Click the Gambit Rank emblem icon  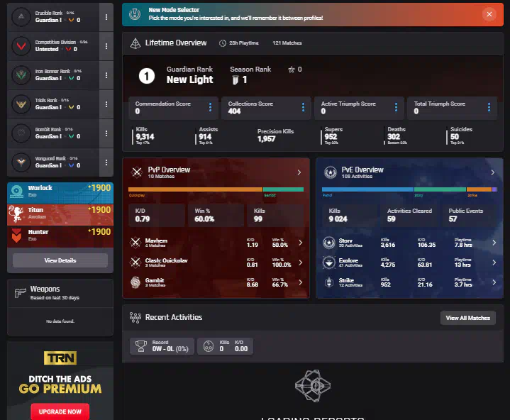(x=21, y=133)
